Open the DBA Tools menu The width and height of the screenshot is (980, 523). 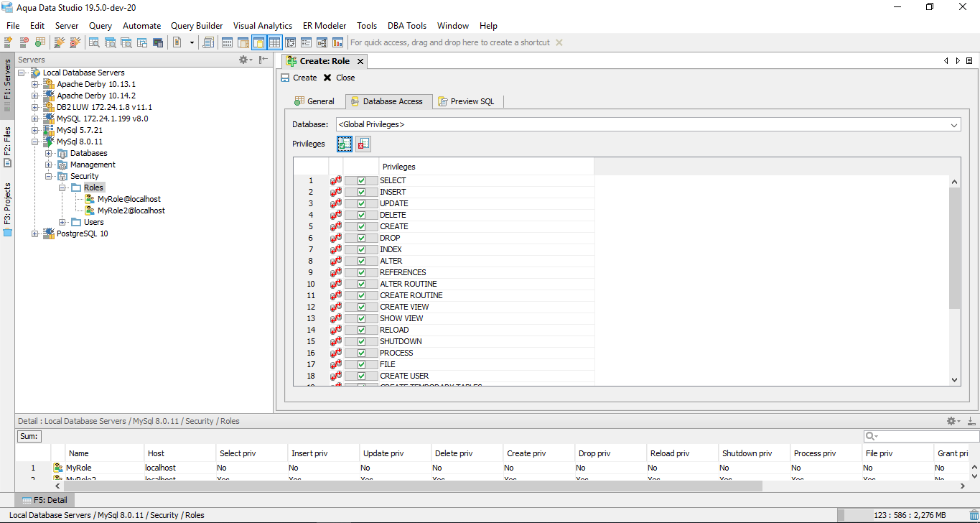[407, 25]
